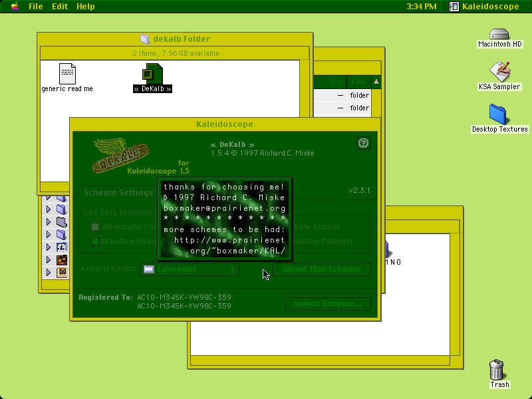Expand the folder row just above the dotted grid icon

click(x=49, y=209)
